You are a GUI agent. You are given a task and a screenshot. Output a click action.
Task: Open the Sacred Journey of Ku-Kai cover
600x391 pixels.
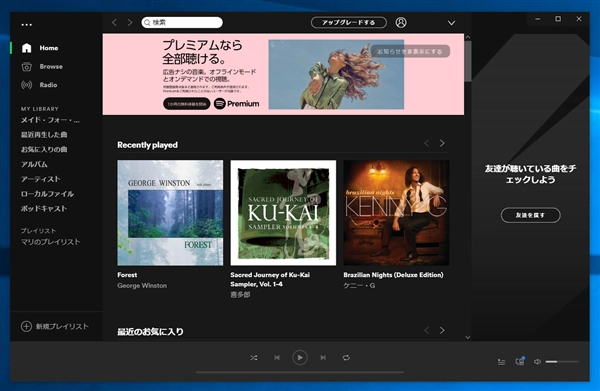[283, 213]
